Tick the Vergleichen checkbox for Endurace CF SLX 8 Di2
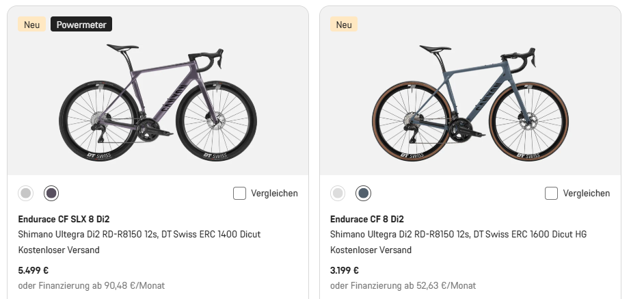The height and width of the screenshot is (299, 644). pyautogui.click(x=239, y=194)
